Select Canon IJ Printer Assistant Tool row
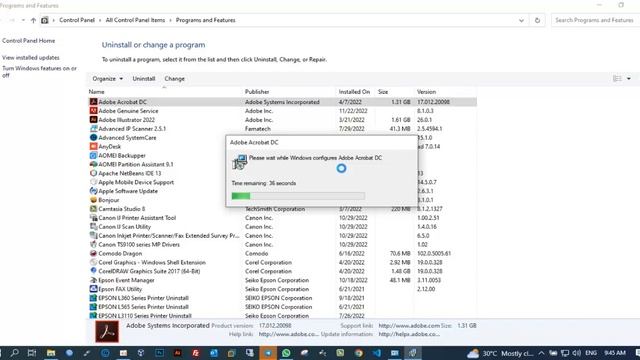640x360 pixels. pyautogui.click(x=282, y=218)
